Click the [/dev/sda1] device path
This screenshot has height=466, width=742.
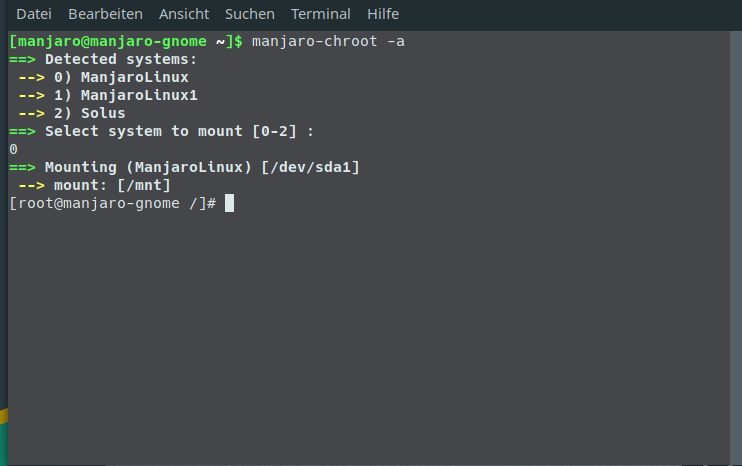point(310,167)
